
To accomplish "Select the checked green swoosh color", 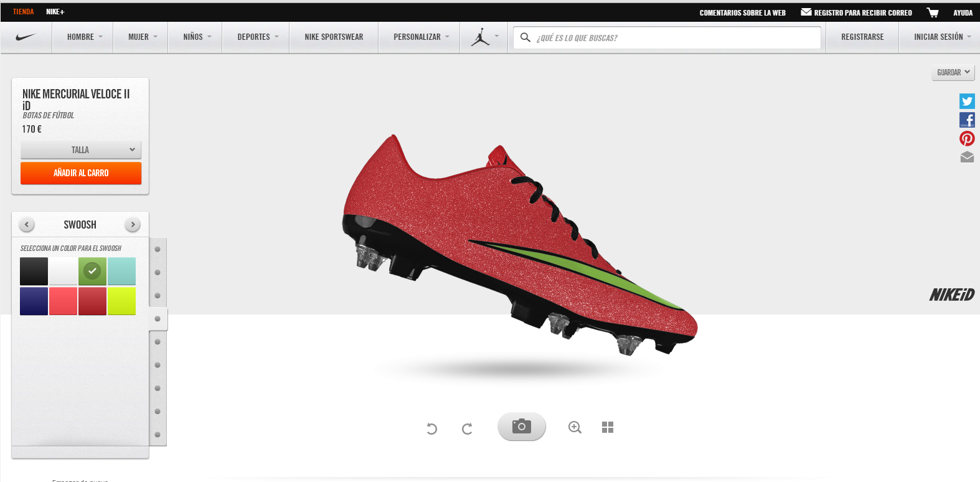I will click(x=92, y=272).
